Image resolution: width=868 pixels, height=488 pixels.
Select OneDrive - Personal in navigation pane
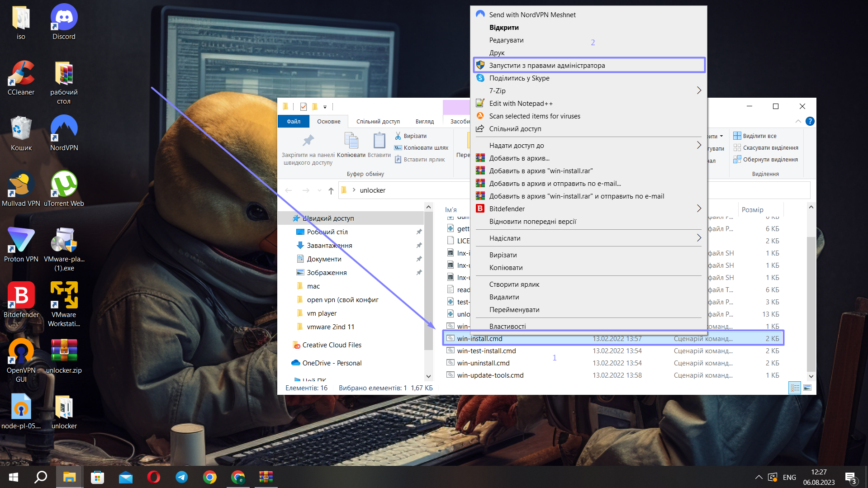327,363
